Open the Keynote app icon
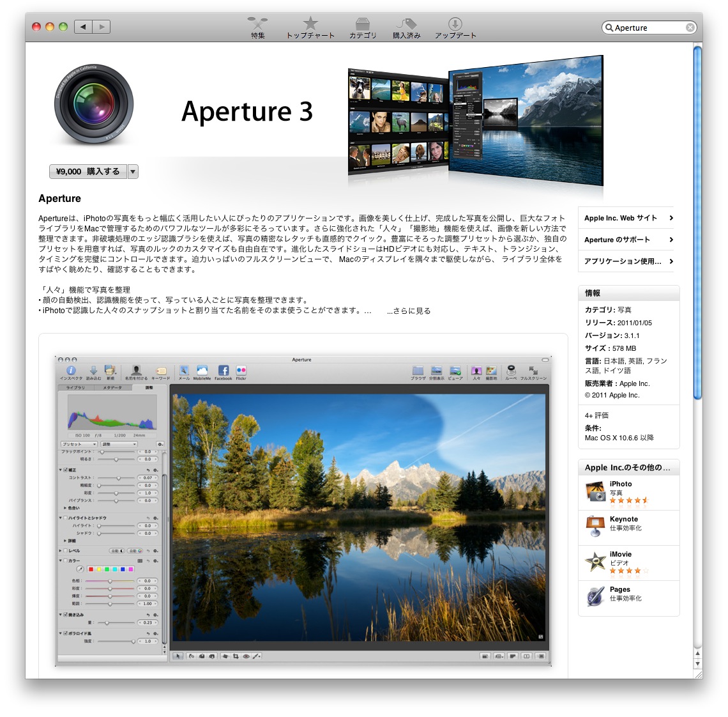The height and width of the screenshot is (717, 728). point(595,527)
